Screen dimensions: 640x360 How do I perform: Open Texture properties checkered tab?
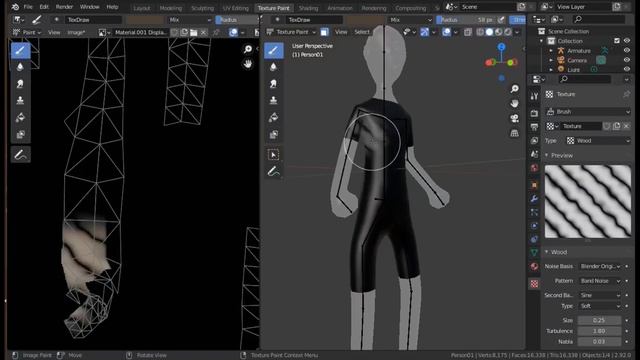(534, 284)
